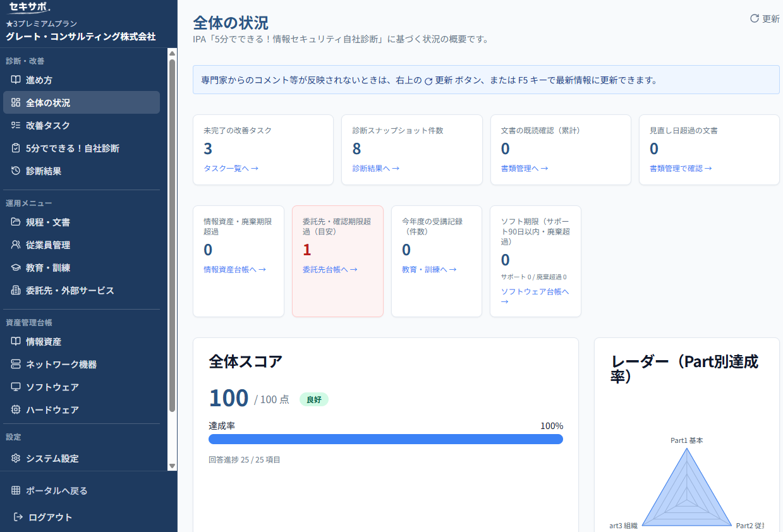Click the 全体スコア heading

[x=246, y=361]
